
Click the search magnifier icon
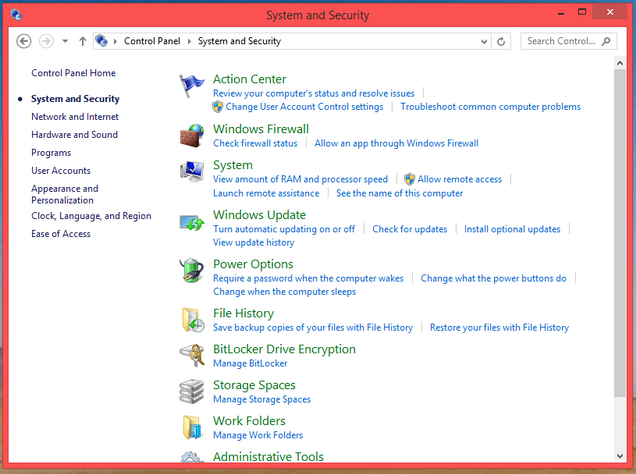coord(606,41)
